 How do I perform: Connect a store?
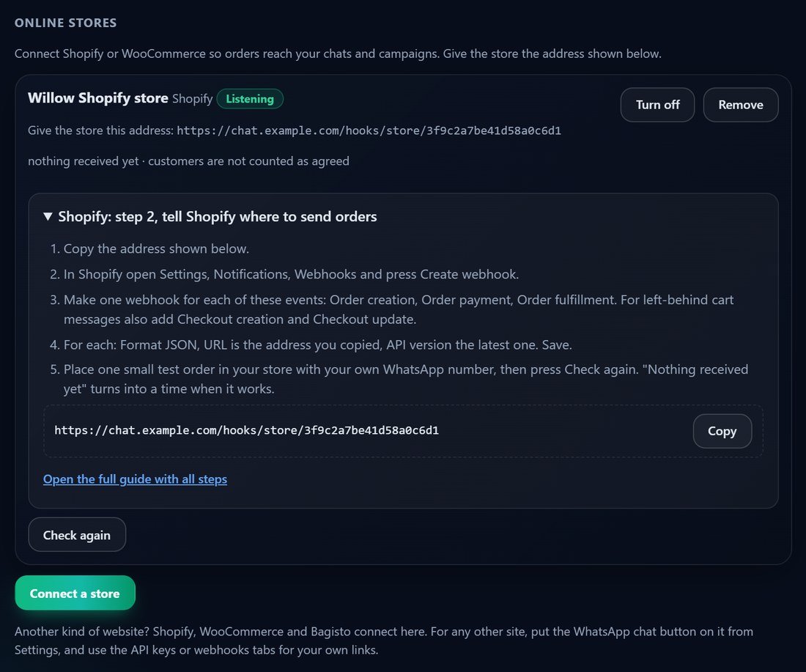pos(75,593)
